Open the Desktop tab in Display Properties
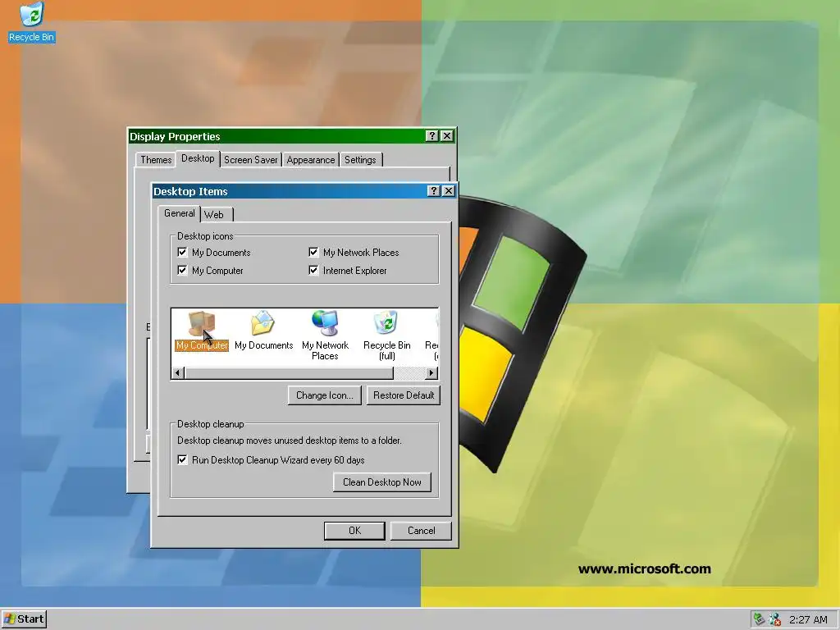This screenshot has height=630, width=840. coord(198,158)
